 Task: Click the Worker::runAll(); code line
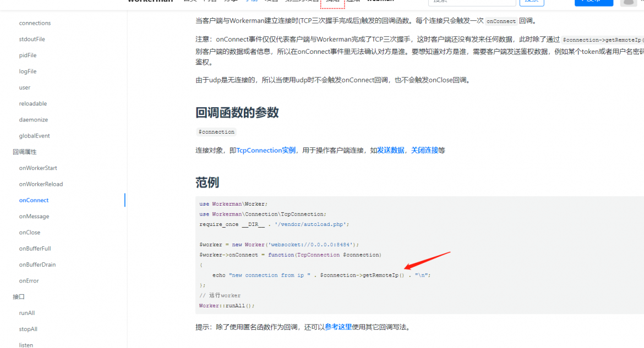pyautogui.click(x=227, y=306)
